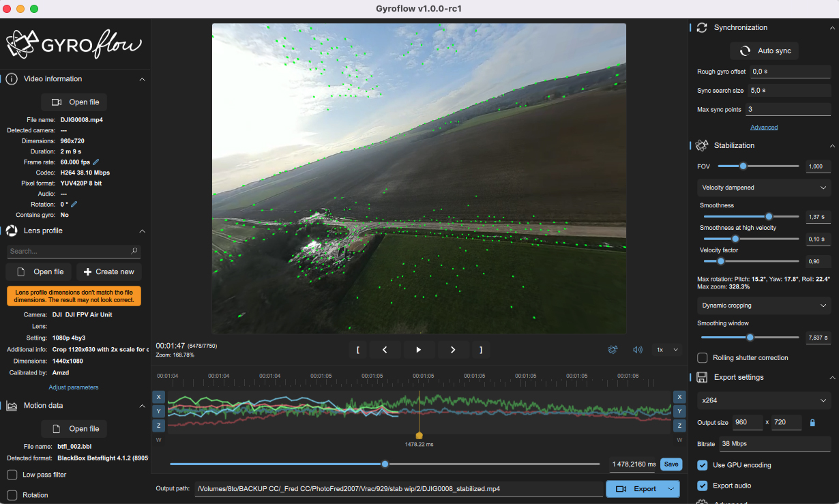The height and width of the screenshot is (504, 839).
Task: Toggle the Z axis on the chart's right side
Action: (x=679, y=426)
